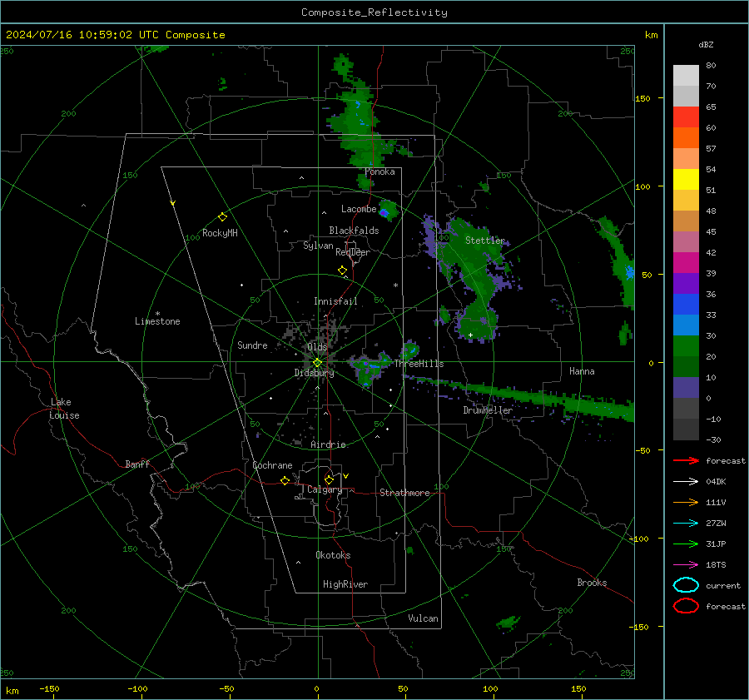Click the Innisfail label
The image size is (749, 700).
click(x=335, y=301)
